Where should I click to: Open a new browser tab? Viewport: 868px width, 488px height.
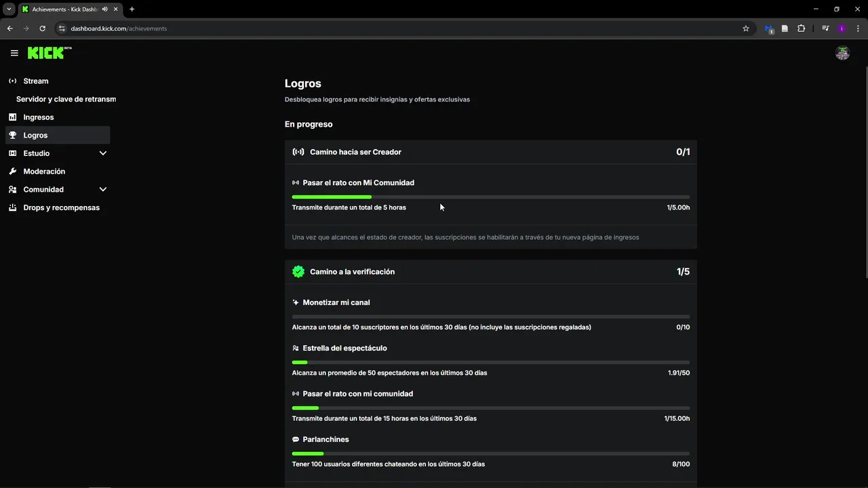tap(132, 9)
